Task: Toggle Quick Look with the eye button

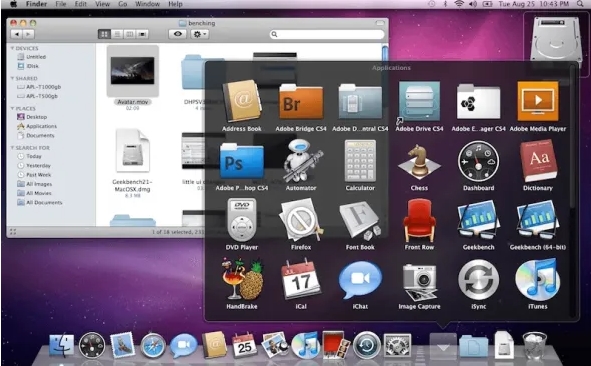Action: [x=178, y=34]
